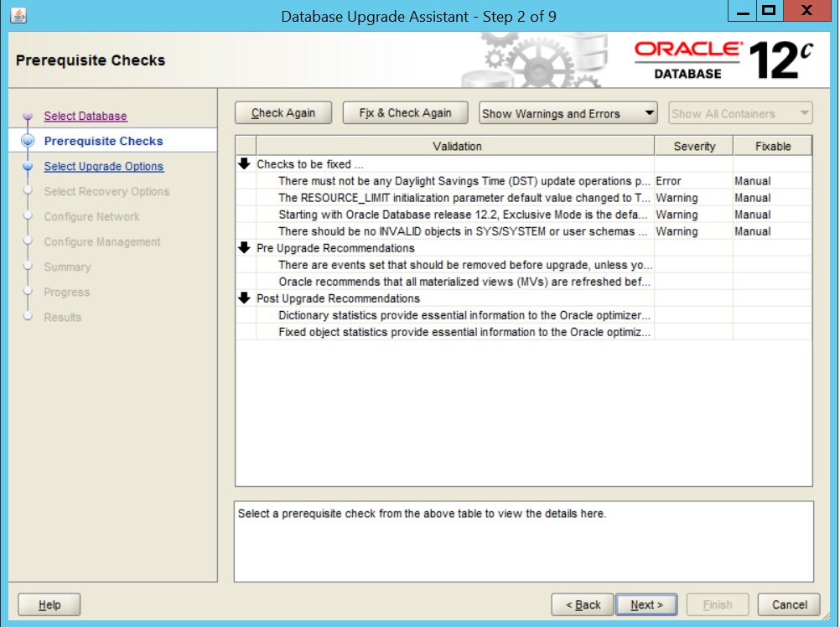Click Fix & Check Again button
The height and width of the screenshot is (627, 840).
405,113
